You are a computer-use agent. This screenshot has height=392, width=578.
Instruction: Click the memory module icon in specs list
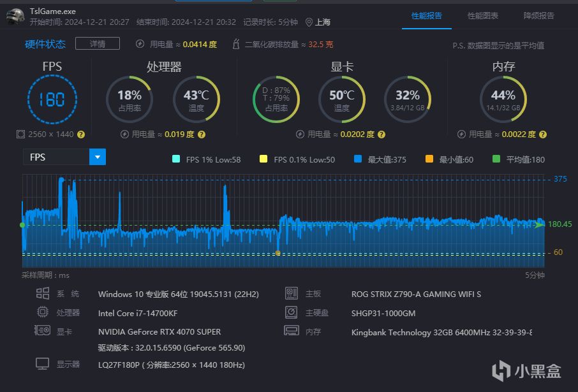(291, 330)
